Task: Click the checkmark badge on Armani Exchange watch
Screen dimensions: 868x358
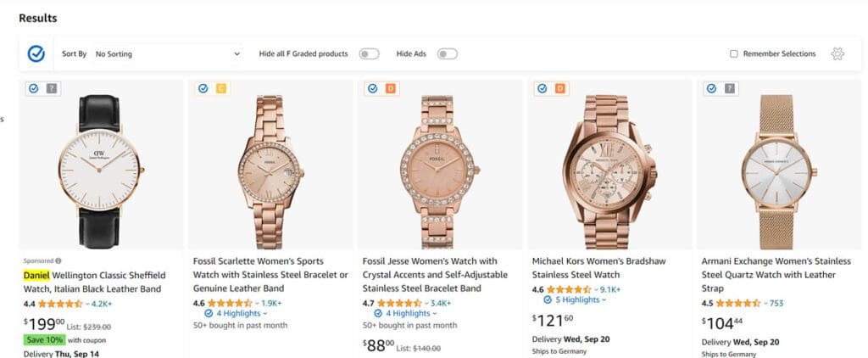Action: [712, 88]
